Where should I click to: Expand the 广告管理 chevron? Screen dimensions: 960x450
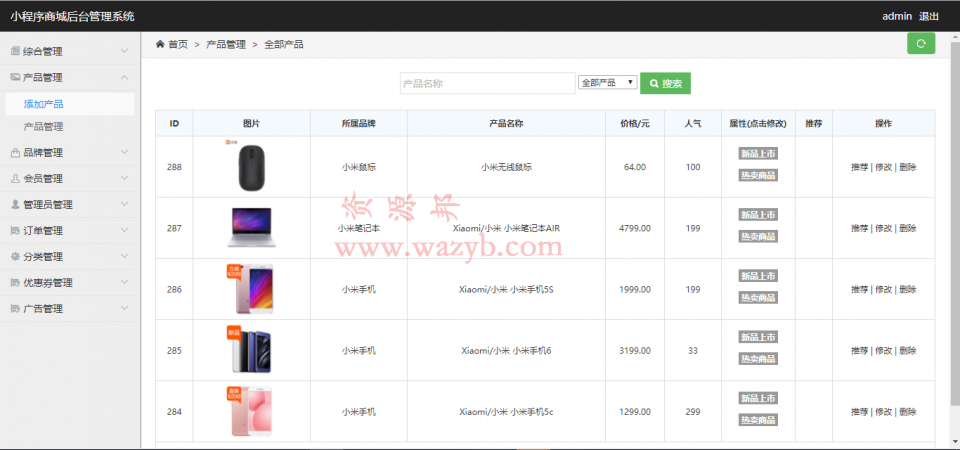[x=124, y=309]
